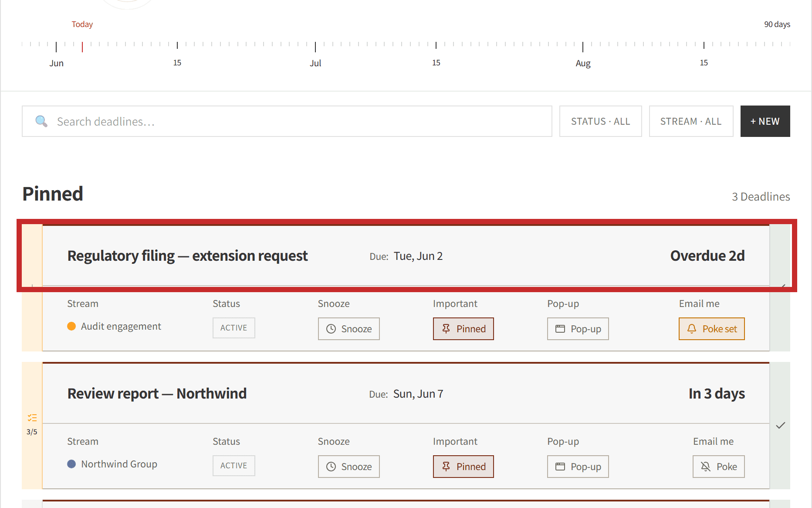Viewport: 812px width, 508px height.
Task: Open the STREAM · ALL filter
Action: tap(691, 121)
